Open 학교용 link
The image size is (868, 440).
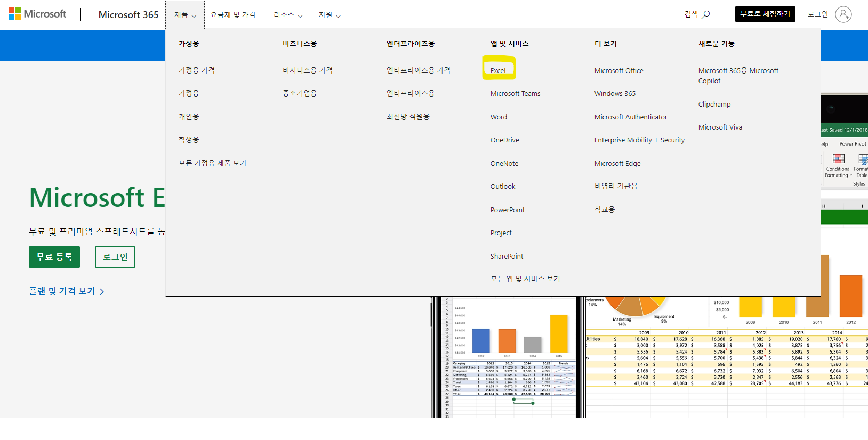[x=605, y=210]
